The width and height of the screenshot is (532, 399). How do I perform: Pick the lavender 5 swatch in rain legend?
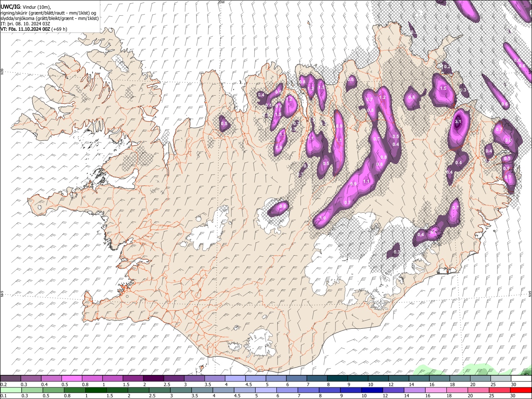pyautogui.click(x=266, y=390)
